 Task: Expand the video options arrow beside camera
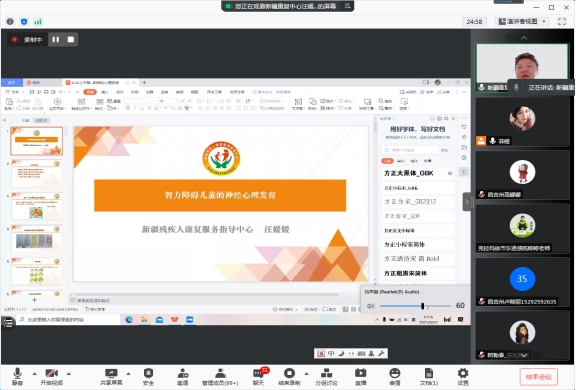click(x=69, y=373)
